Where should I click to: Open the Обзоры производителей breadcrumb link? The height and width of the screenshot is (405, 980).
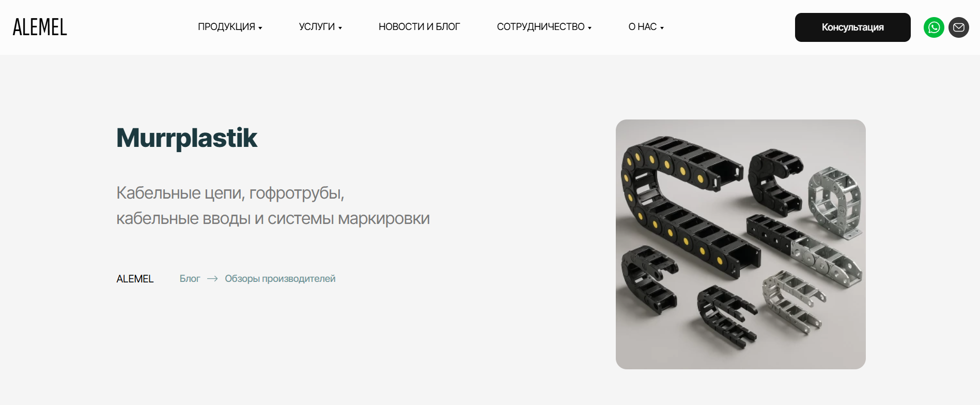click(x=280, y=279)
